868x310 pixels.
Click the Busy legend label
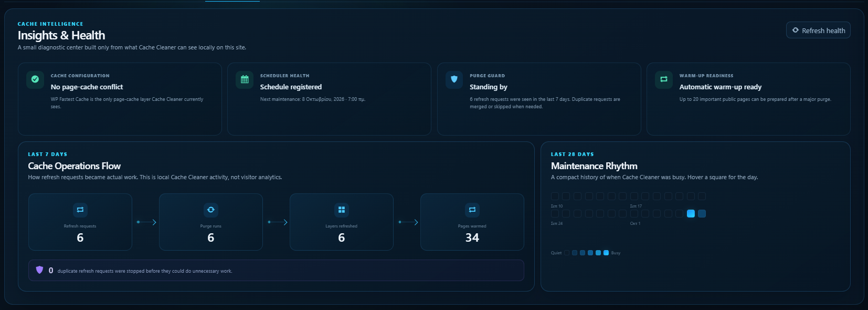(616, 253)
